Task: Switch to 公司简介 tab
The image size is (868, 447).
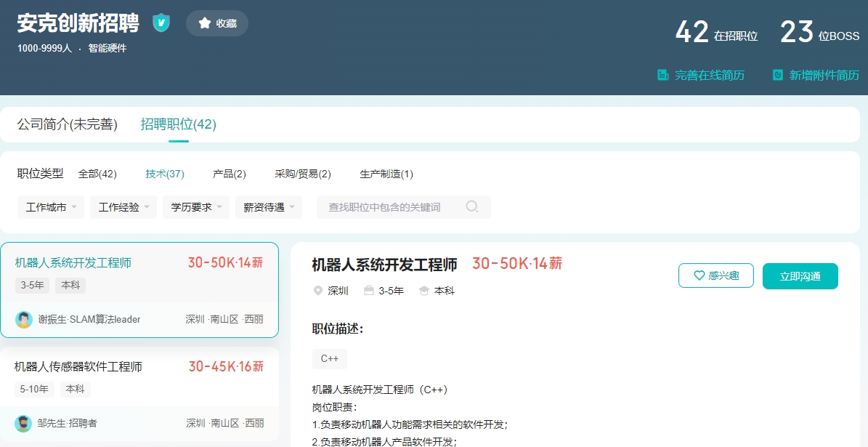Action: (x=68, y=124)
